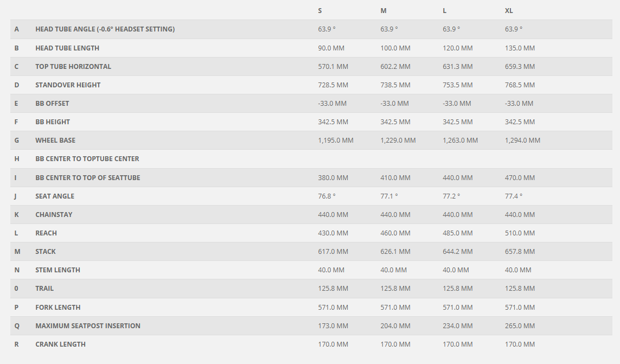The height and width of the screenshot is (364, 620).
Task: Click the L size column header
Action: (x=445, y=11)
